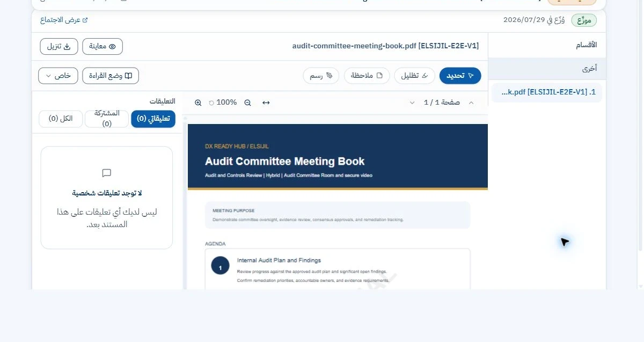Open the ELSIJIL-E2E-V1 pdf list item
Image resolution: width=644 pixels, height=342 pixels.
click(547, 92)
